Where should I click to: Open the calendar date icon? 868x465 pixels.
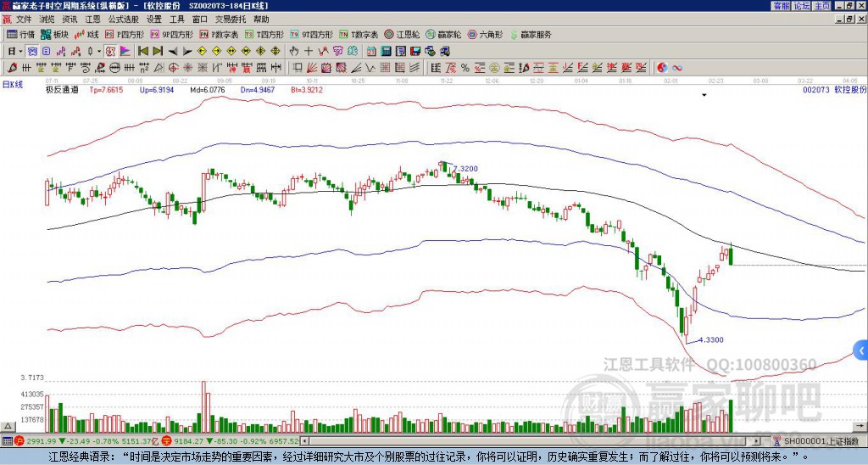pyautogui.click(x=371, y=52)
